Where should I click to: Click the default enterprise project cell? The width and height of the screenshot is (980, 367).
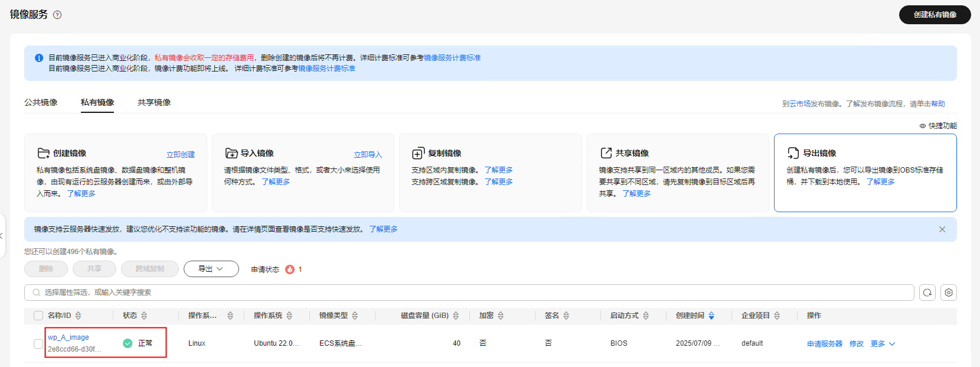[x=752, y=343]
